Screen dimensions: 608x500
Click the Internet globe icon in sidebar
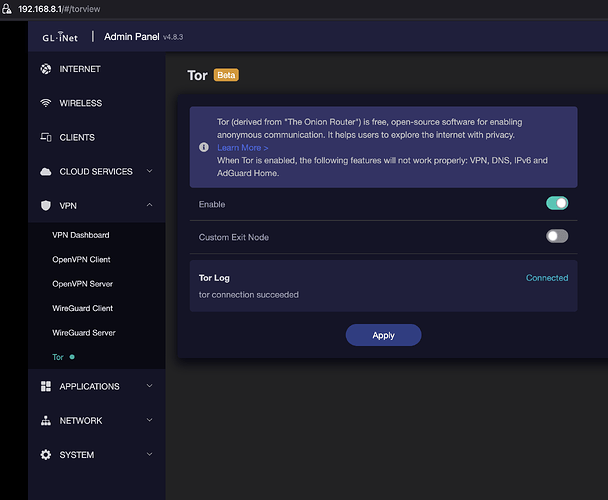click(46, 69)
